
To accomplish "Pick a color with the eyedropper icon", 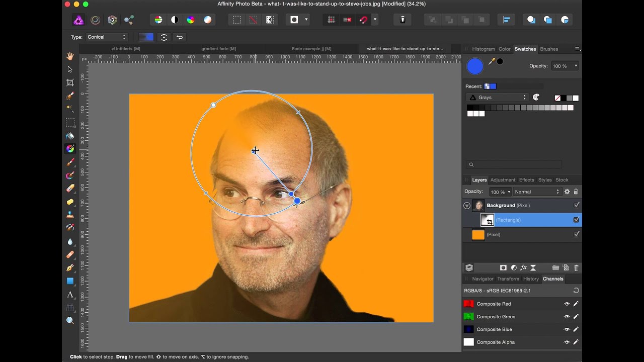I will (x=492, y=61).
